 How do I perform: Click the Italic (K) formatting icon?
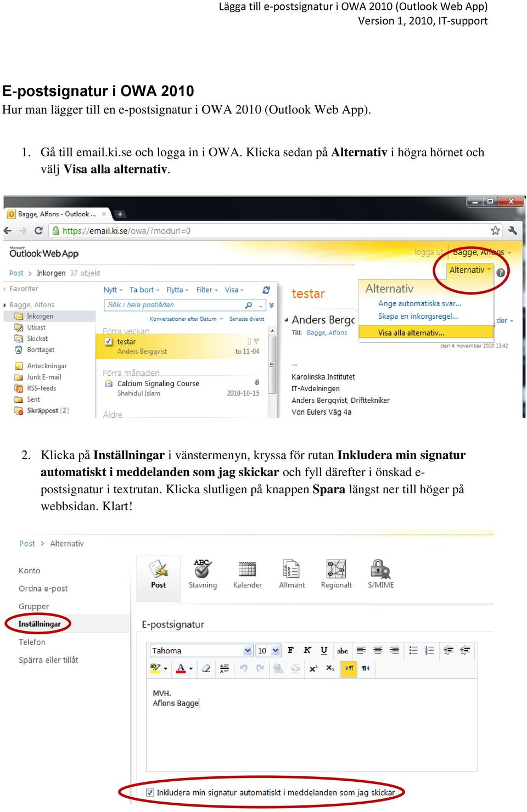click(307, 650)
